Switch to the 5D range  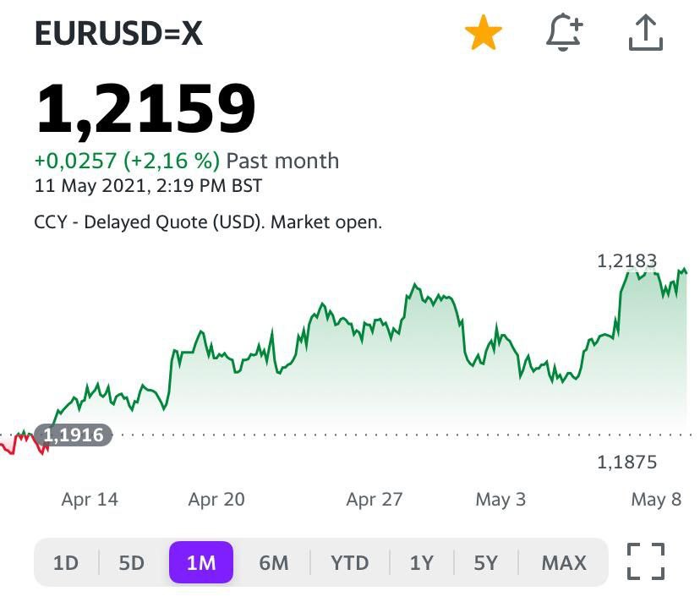pyautogui.click(x=131, y=563)
